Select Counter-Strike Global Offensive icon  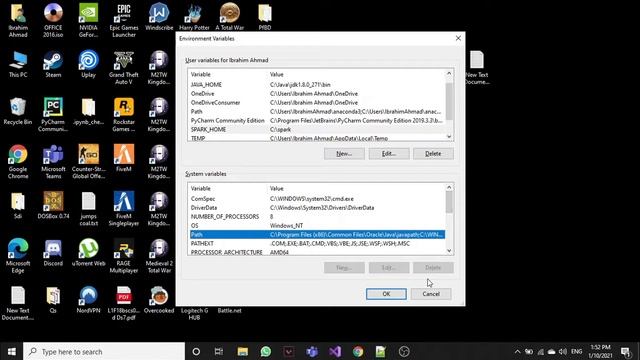[88, 162]
